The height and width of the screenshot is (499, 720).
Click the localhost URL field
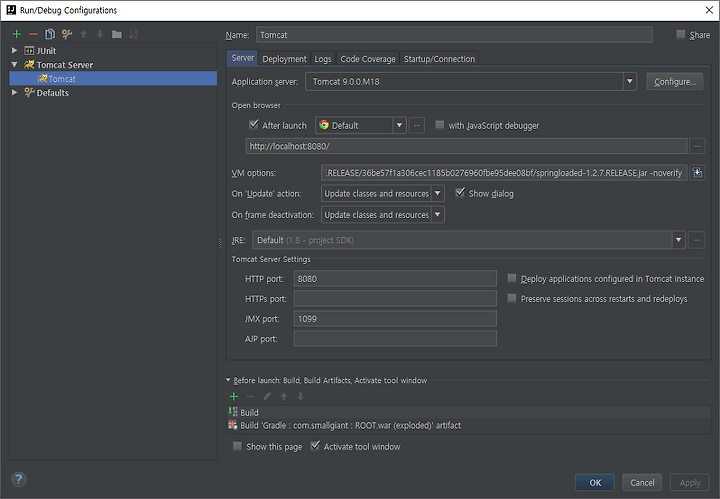466,146
